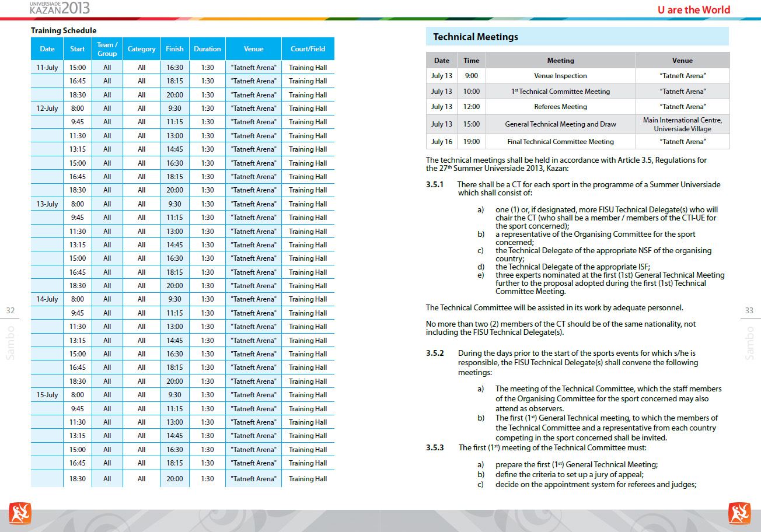Click the "Time" header in Technical Meetings table
761x532 pixels.
pyautogui.click(x=472, y=60)
